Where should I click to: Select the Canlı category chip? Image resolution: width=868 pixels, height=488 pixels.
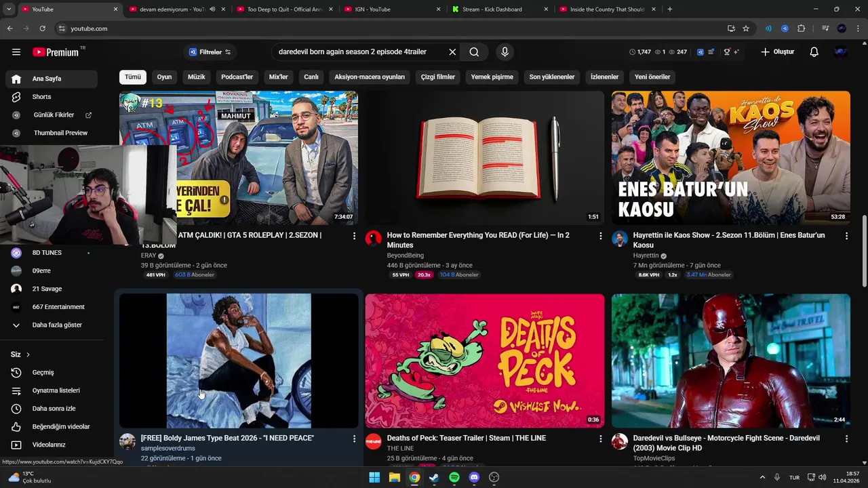311,77
